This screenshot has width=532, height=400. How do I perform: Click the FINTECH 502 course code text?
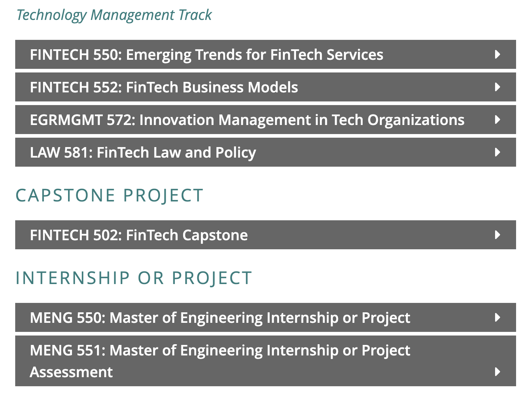tap(74, 235)
